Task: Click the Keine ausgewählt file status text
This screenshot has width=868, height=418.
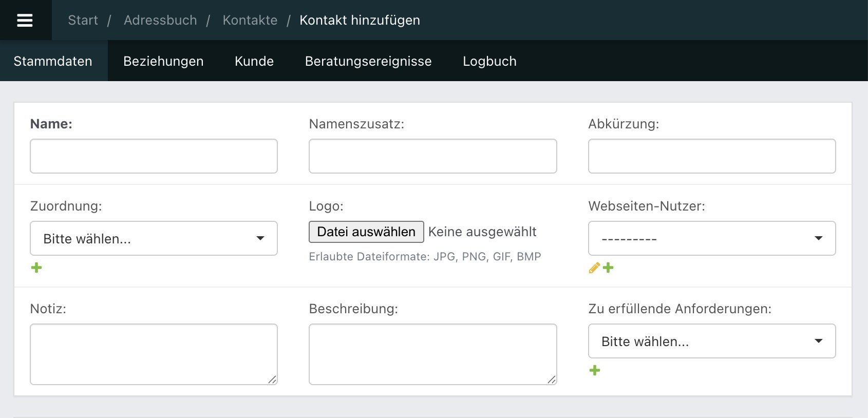Action: [x=482, y=232]
